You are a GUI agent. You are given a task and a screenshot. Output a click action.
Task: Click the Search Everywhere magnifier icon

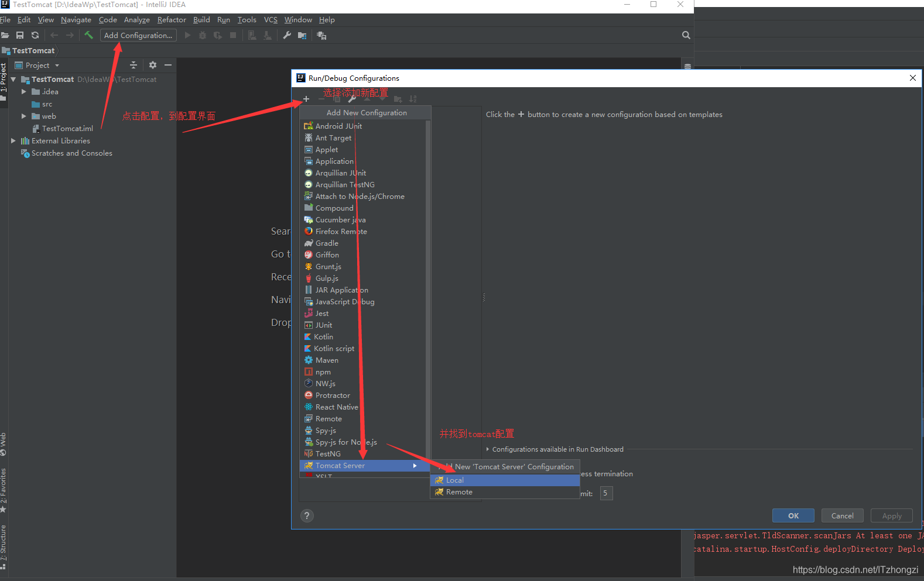pos(686,35)
